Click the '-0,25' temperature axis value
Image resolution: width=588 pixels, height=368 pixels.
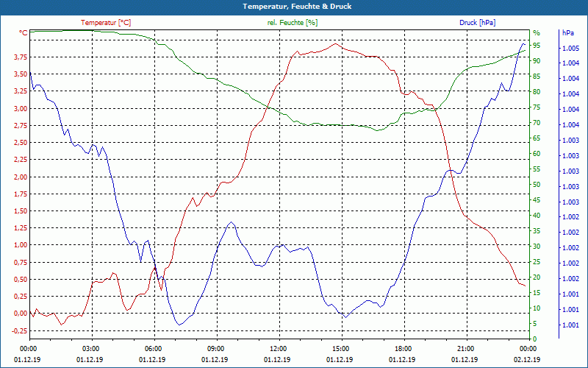pyautogui.click(x=20, y=330)
